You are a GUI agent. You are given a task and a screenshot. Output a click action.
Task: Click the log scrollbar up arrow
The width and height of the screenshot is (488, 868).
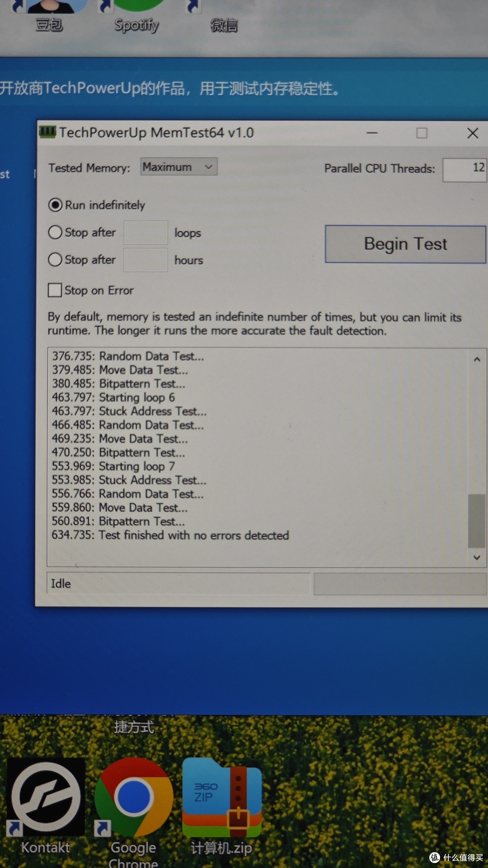477,360
